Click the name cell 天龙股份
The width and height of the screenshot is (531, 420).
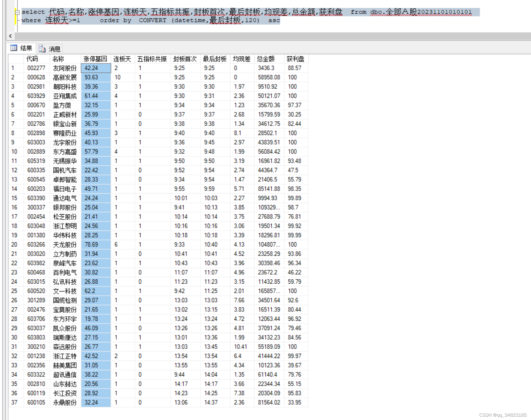[x=65, y=245]
